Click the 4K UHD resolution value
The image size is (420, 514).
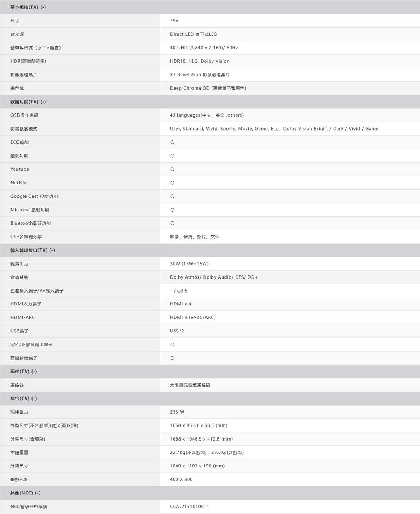(x=204, y=48)
